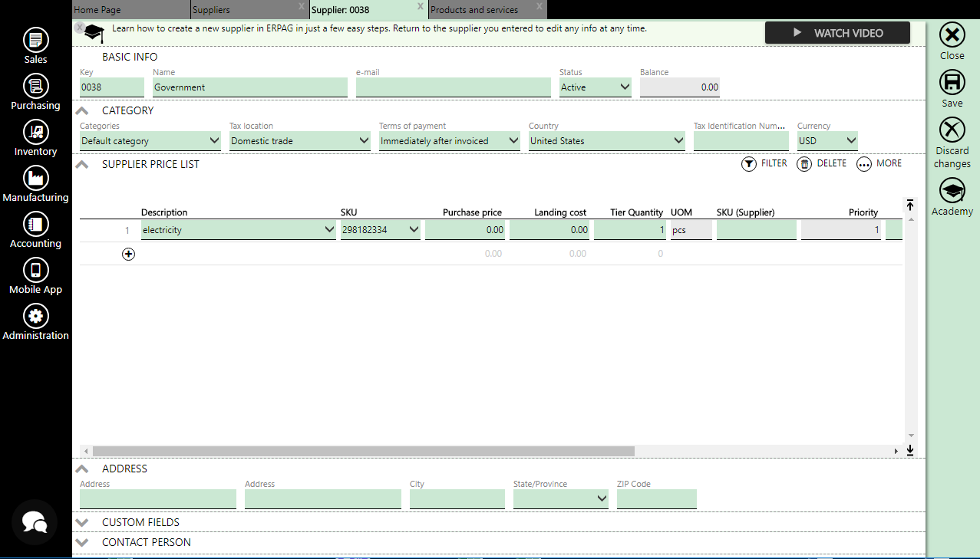Jump to top of price list arrow

click(910, 205)
